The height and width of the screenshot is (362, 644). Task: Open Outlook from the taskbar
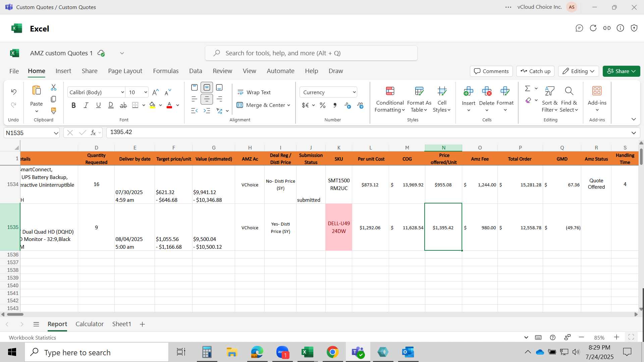pos(408,352)
